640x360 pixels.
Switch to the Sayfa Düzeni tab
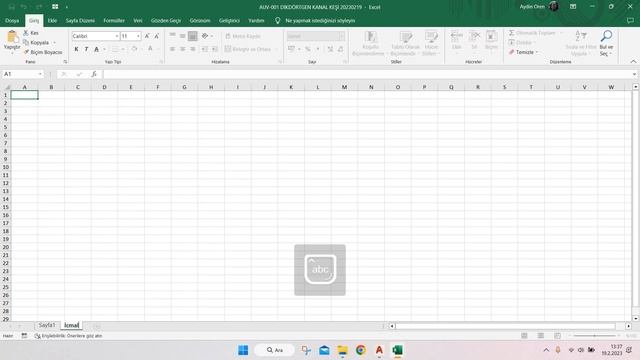click(80, 20)
